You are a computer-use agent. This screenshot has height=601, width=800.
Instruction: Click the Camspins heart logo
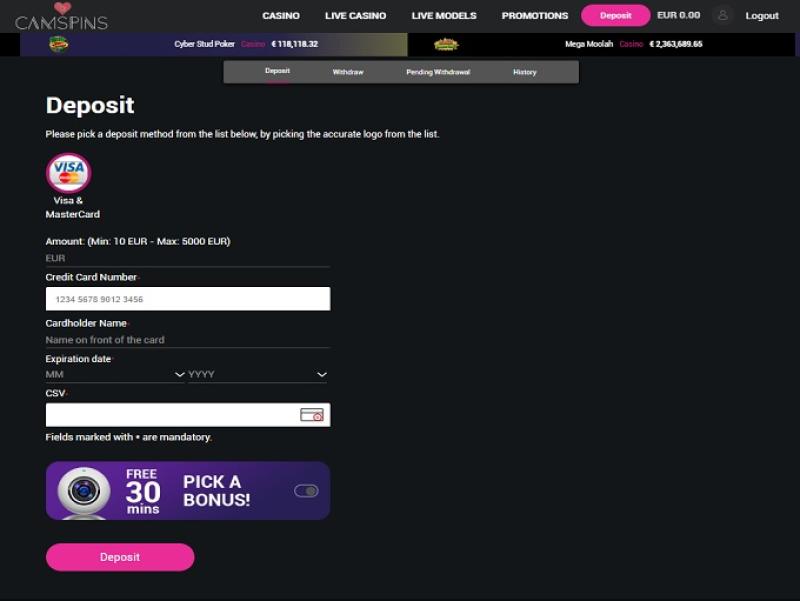click(62, 9)
